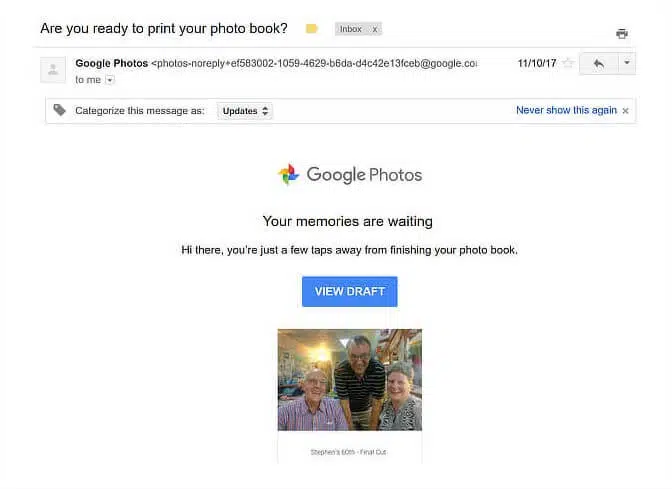Click the Google Photos sender name
Screen dimensions: 672x489
point(111,63)
